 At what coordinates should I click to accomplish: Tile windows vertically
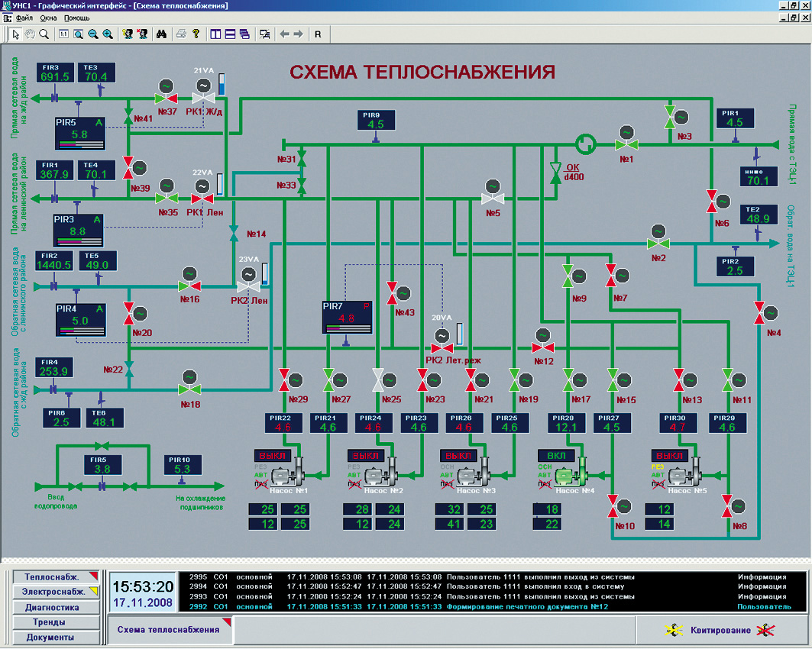[215, 34]
